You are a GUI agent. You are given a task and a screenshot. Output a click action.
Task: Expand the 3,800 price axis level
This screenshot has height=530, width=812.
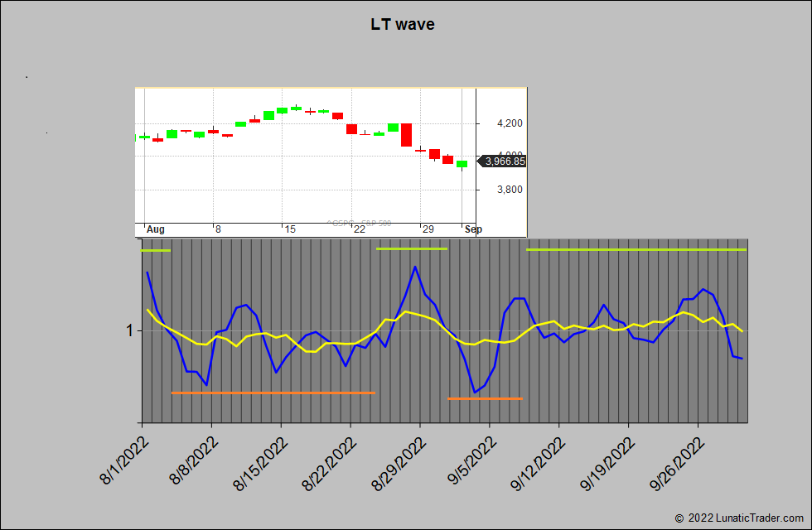coord(510,189)
